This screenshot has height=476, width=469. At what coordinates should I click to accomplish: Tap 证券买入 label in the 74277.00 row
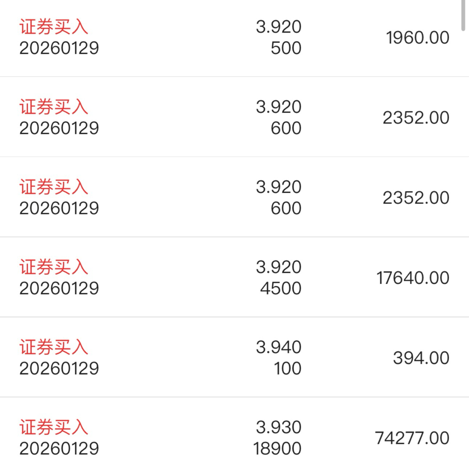[x=53, y=427]
